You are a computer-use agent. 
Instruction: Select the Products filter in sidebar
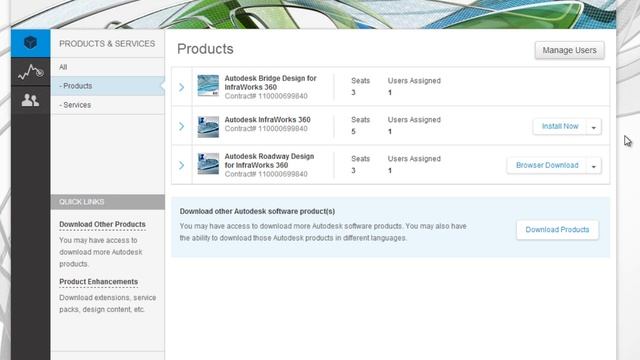point(108,86)
